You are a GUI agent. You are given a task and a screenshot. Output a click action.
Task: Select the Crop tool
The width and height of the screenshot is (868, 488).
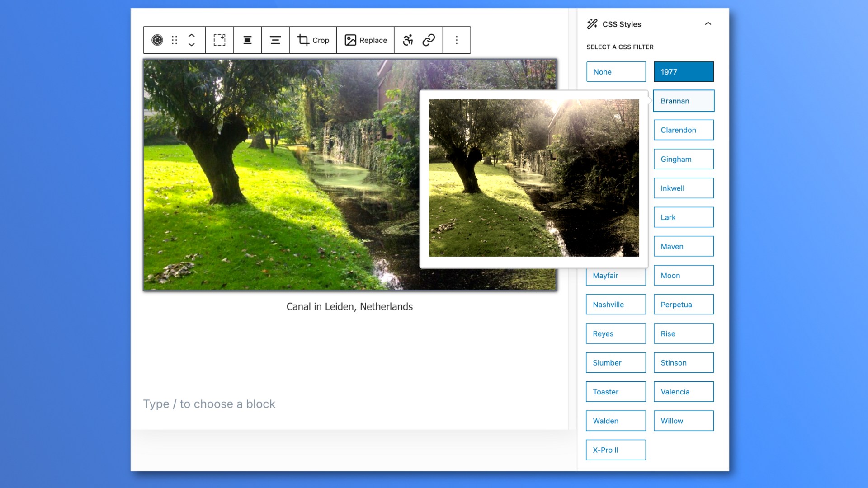pyautogui.click(x=313, y=40)
